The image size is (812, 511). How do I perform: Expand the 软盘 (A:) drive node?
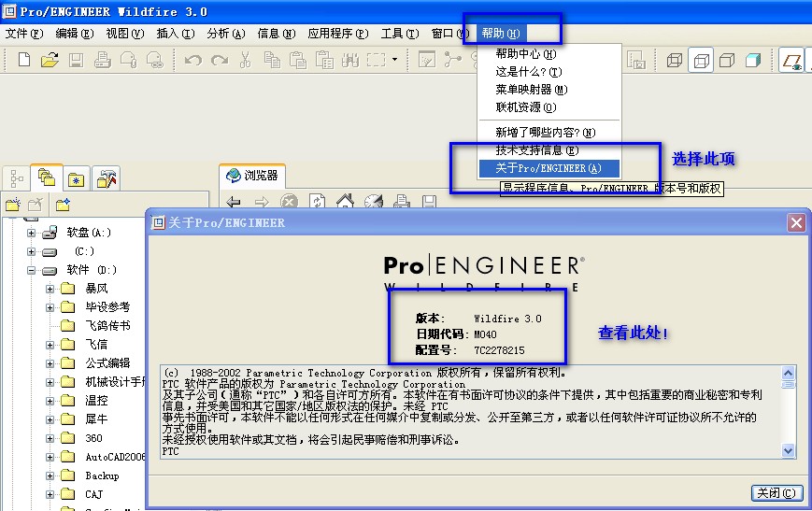tap(32, 233)
